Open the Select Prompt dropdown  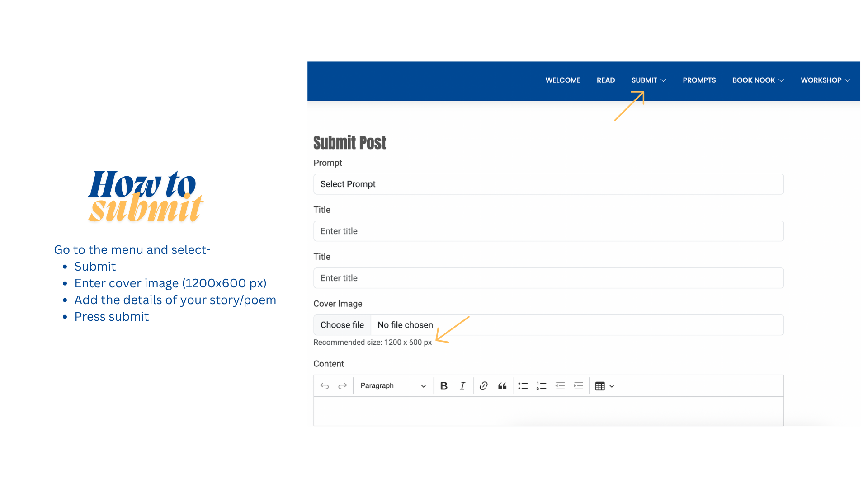pyautogui.click(x=548, y=184)
